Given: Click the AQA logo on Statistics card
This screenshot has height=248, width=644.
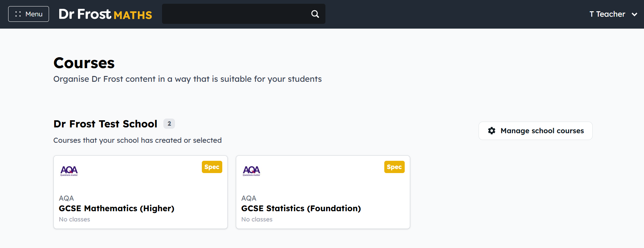Looking at the screenshot, I should [252, 171].
